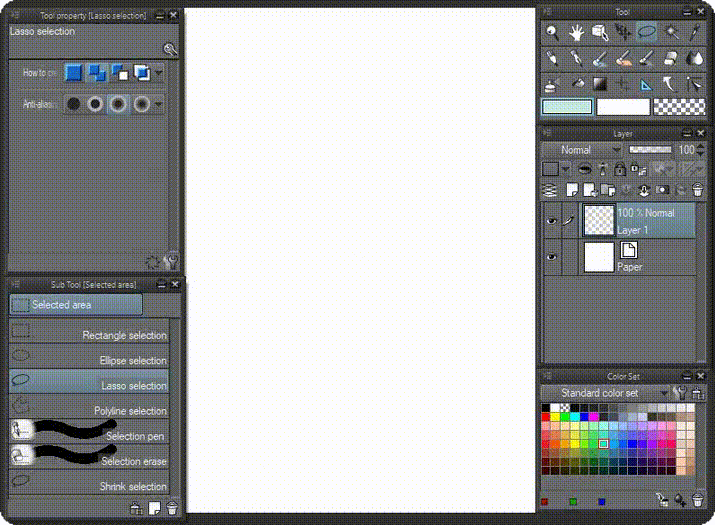Click the New layer folder icon
This screenshot has height=525, width=715.
[x=608, y=190]
